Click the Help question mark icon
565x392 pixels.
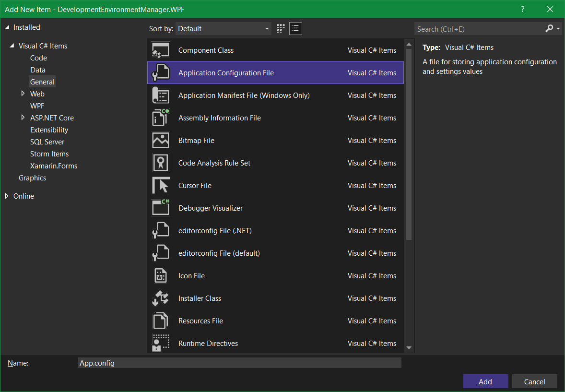tap(522, 9)
